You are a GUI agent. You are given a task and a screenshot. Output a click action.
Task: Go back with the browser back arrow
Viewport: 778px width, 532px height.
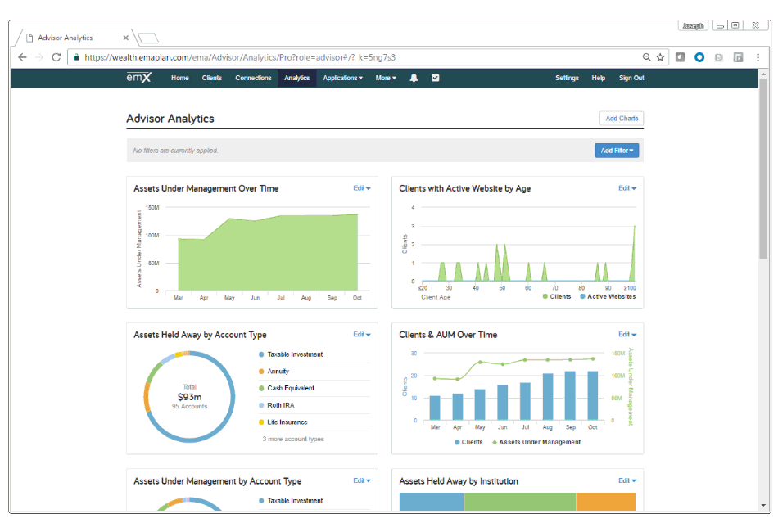tap(22, 57)
